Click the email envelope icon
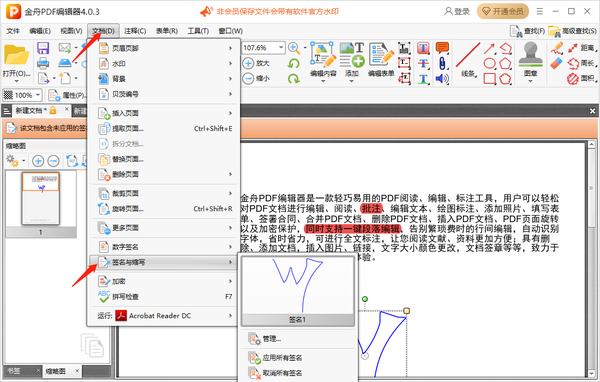 click(x=64, y=48)
